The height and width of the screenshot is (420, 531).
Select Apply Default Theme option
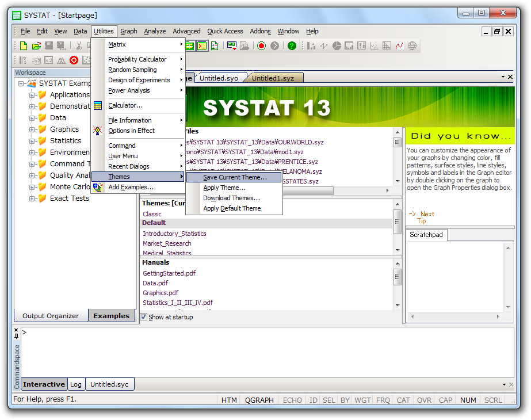point(234,208)
